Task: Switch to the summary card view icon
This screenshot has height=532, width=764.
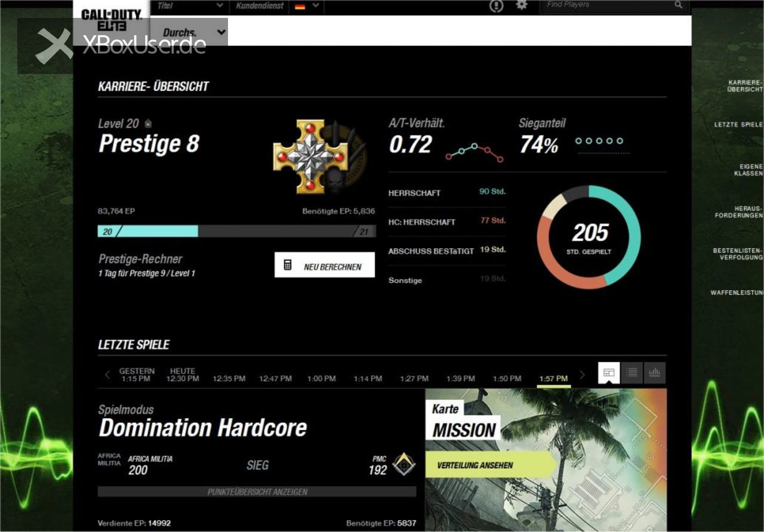Action: click(609, 373)
